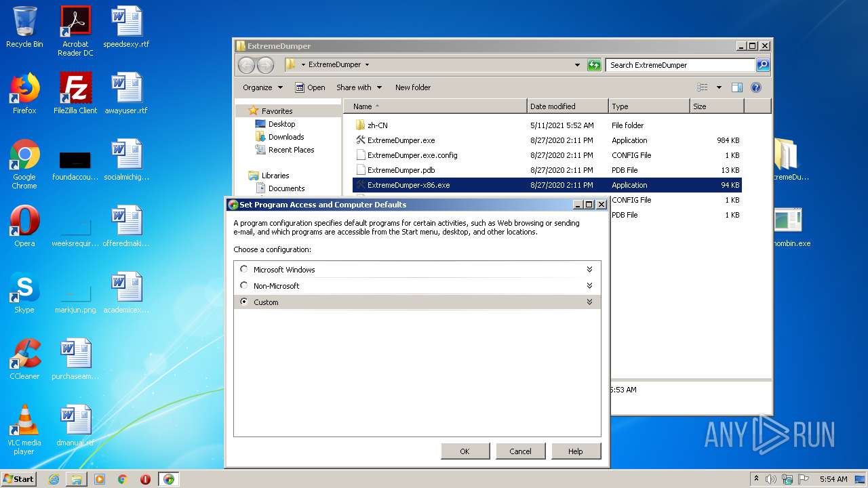Select Downloads in the Favorites tree
The height and width of the screenshot is (488, 868).
(285, 137)
